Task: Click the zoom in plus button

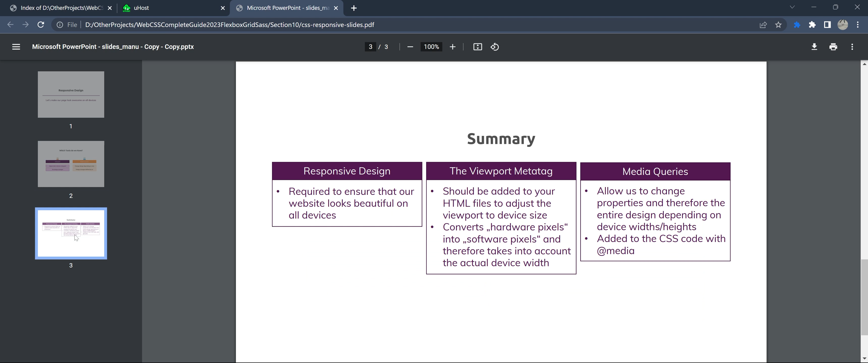Action: (452, 47)
